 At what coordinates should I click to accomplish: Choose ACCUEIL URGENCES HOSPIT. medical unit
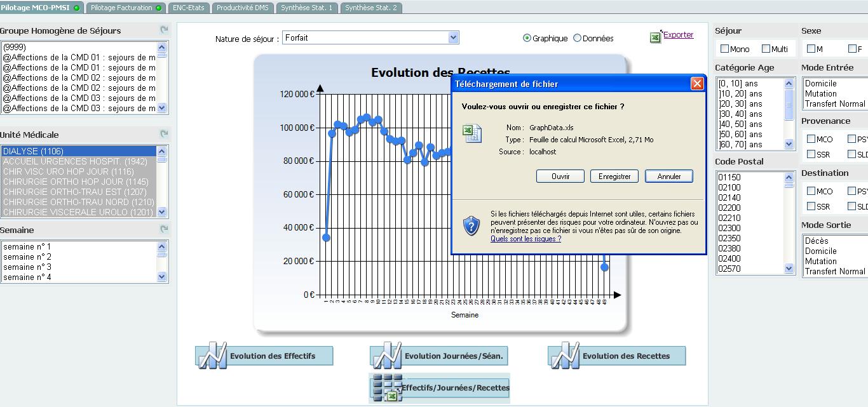pyautogui.click(x=75, y=162)
